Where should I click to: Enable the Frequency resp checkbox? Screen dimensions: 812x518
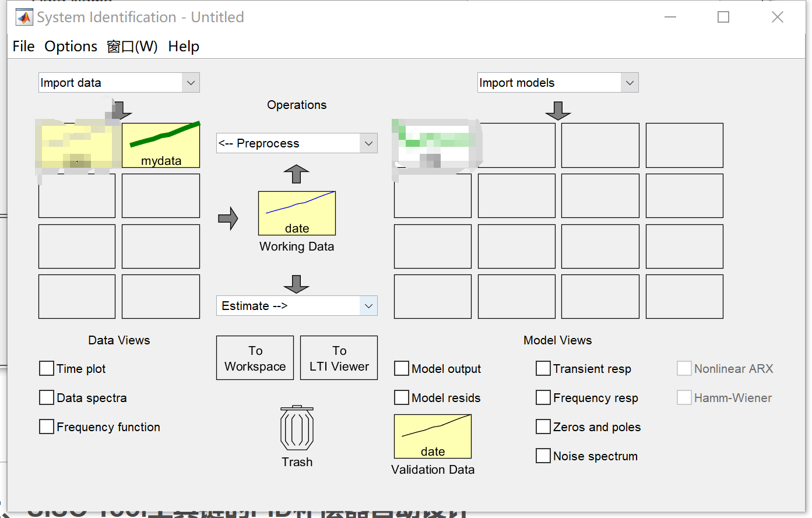(543, 397)
